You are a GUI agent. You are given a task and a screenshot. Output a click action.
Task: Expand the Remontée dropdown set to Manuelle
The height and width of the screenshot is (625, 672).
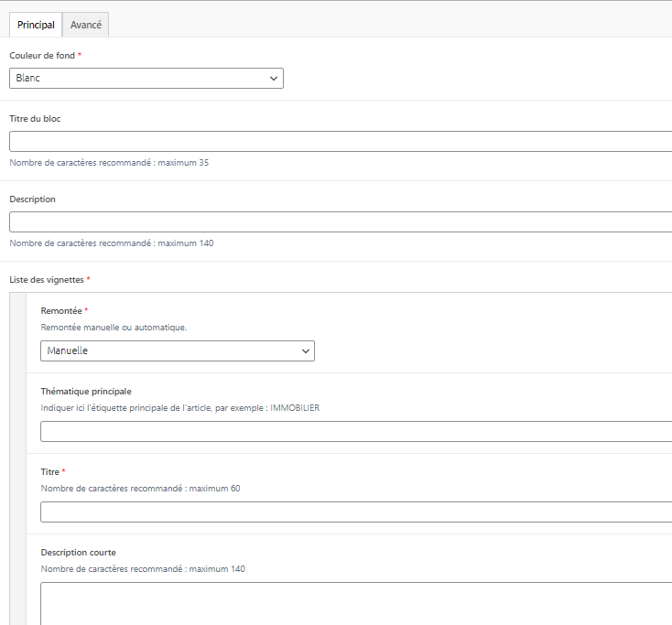click(178, 350)
